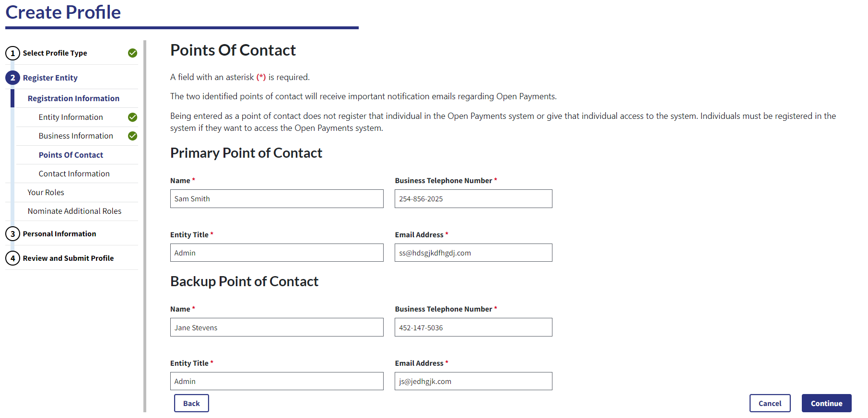The height and width of the screenshot is (418, 868).
Task: Click the step 2 Register Entity number icon
Action: pos(12,78)
